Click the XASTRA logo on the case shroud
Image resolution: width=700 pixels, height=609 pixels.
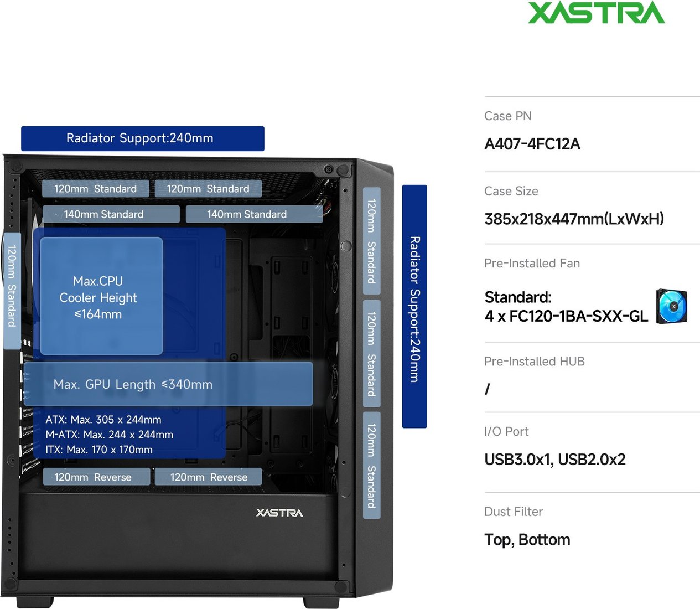(279, 513)
